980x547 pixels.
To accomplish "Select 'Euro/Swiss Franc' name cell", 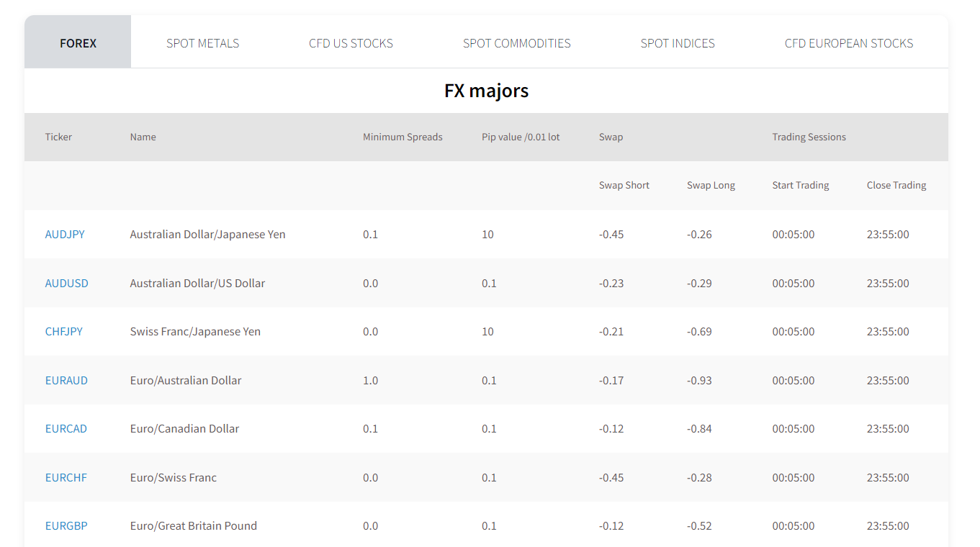I will tap(174, 478).
